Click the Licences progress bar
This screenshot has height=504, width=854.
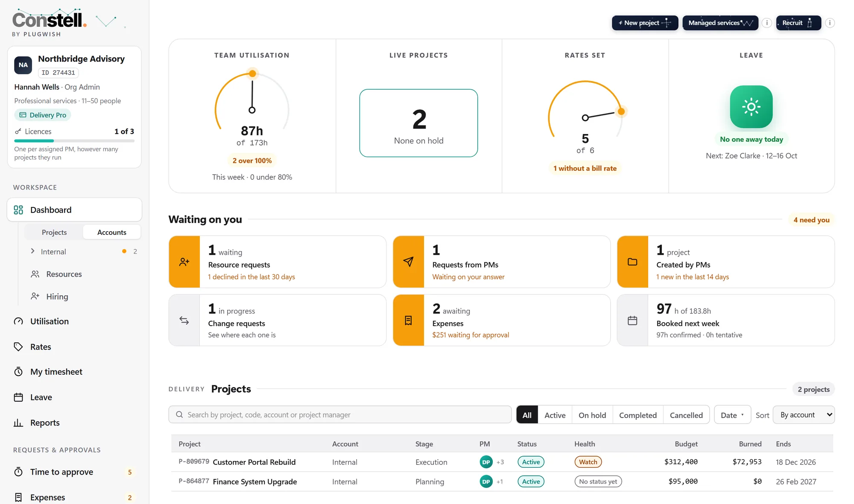(x=74, y=140)
